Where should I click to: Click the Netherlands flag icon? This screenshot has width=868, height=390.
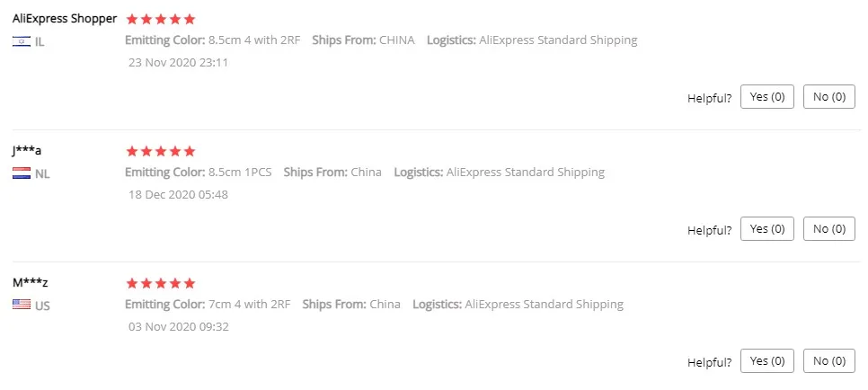pyautogui.click(x=22, y=173)
